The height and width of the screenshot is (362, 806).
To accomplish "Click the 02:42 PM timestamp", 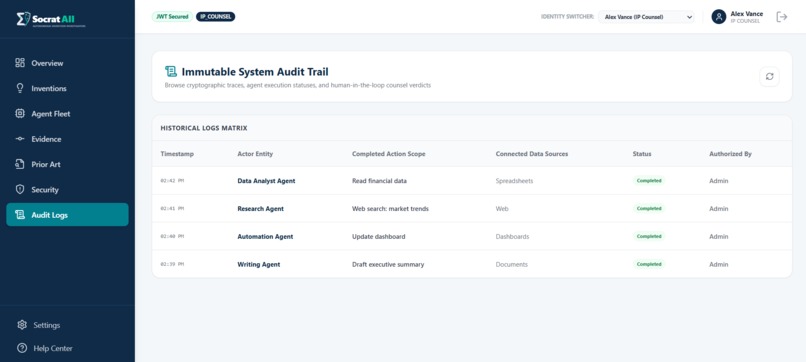I will tap(172, 180).
